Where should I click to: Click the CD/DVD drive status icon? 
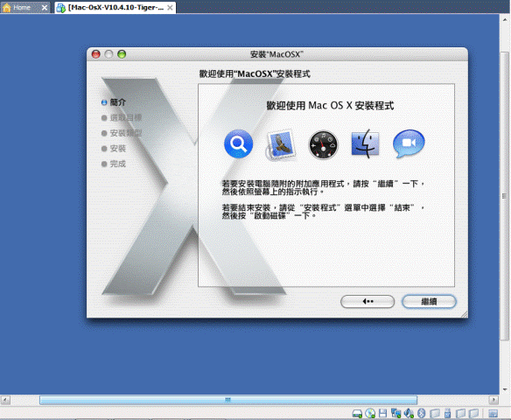(x=370, y=413)
